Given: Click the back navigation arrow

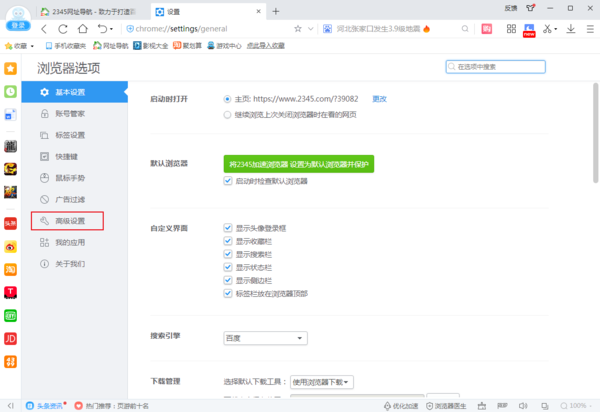Looking at the screenshot, I should (x=44, y=29).
